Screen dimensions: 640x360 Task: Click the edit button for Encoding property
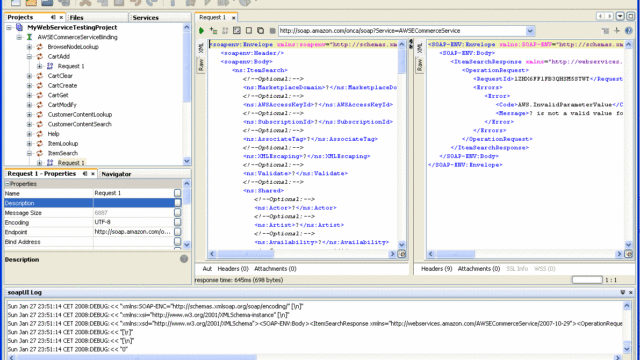[178, 222]
